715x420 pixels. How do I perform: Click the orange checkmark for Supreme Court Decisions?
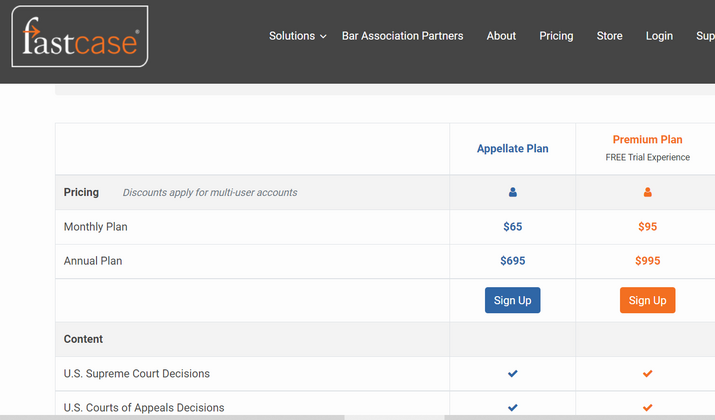[647, 373]
